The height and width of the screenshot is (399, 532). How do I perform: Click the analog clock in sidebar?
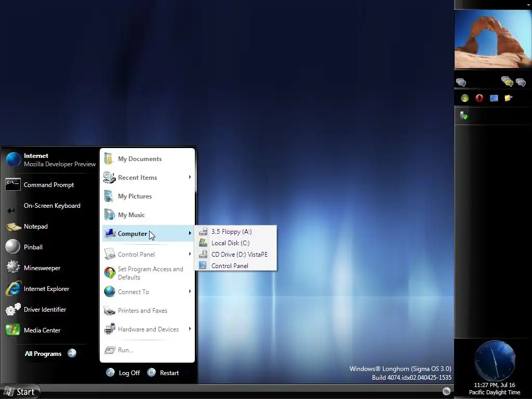click(x=495, y=361)
